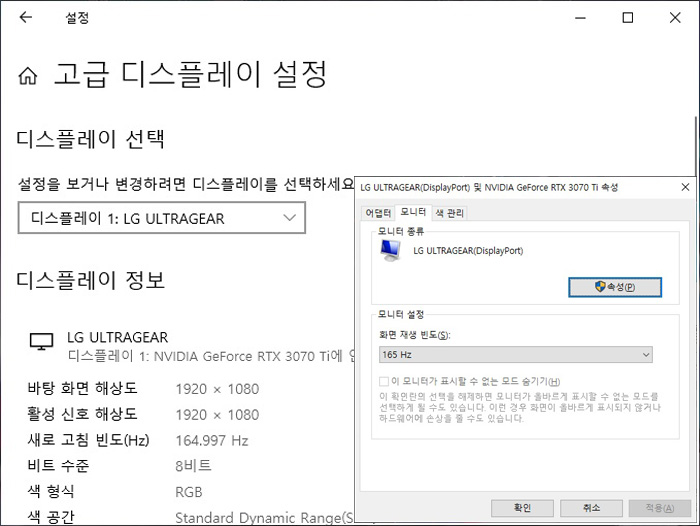700x526 pixels.
Task: Click the '디스플레이 선택' section heading
Action: (x=91, y=139)
